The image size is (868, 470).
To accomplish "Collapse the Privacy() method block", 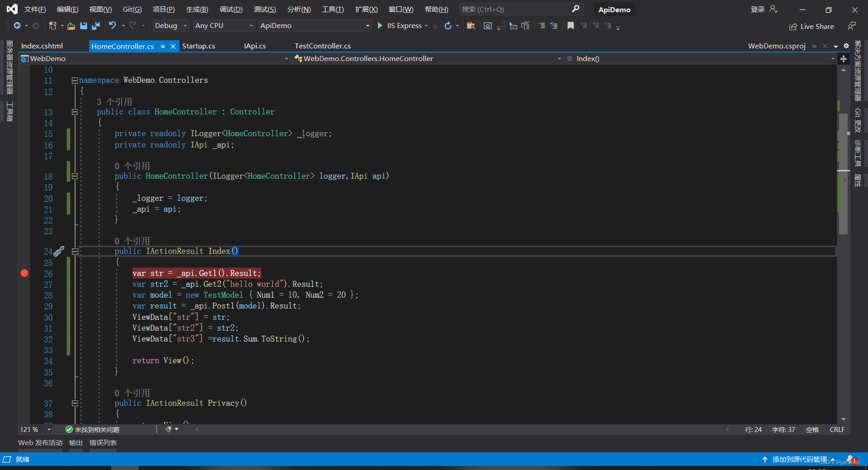I will pos(75,403).
